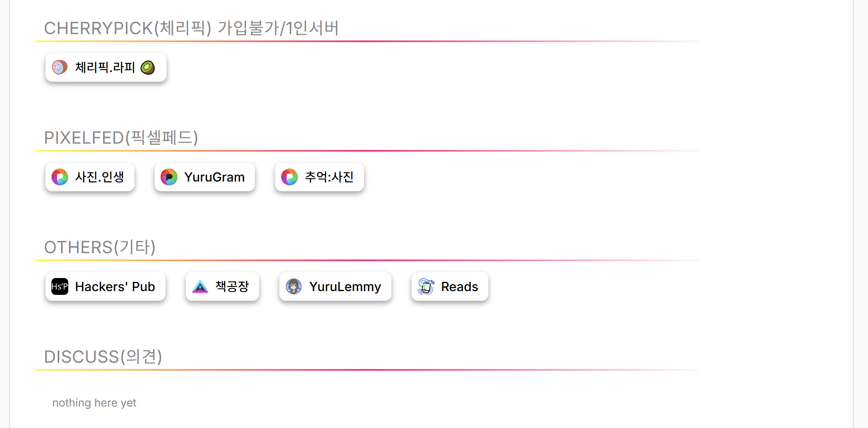Viewport: 868px width, 428px height.
Task: Click the anime avatar icon for YuruLemmy
Action: click(x=294, y=286)
